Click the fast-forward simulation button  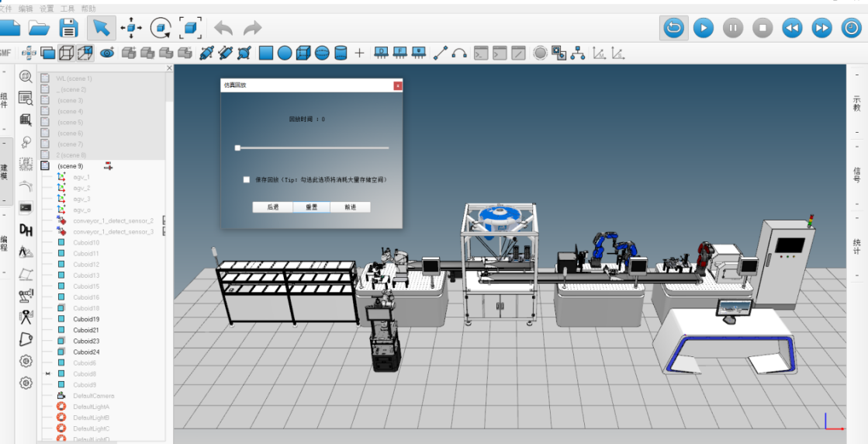[x=821, y=29]
